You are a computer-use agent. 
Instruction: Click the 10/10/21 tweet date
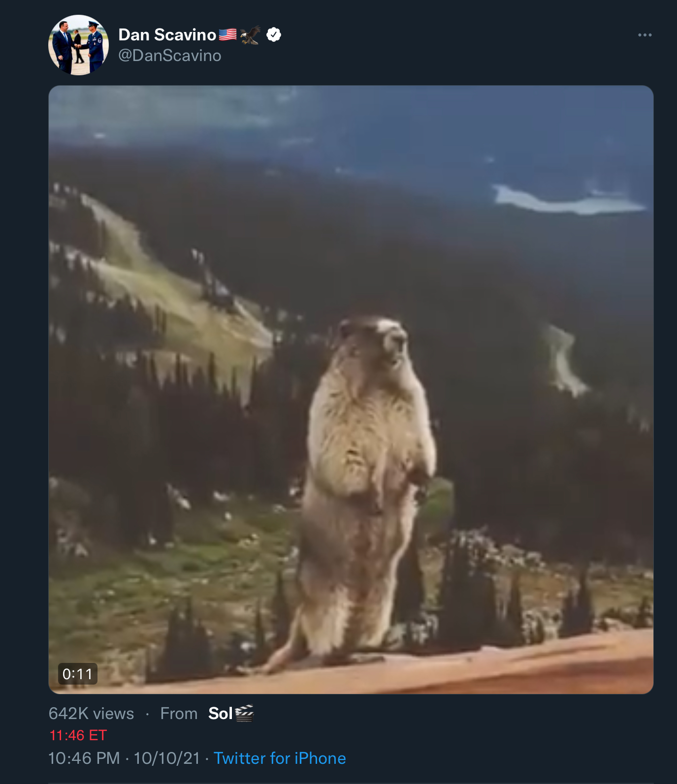coord(167,758)
